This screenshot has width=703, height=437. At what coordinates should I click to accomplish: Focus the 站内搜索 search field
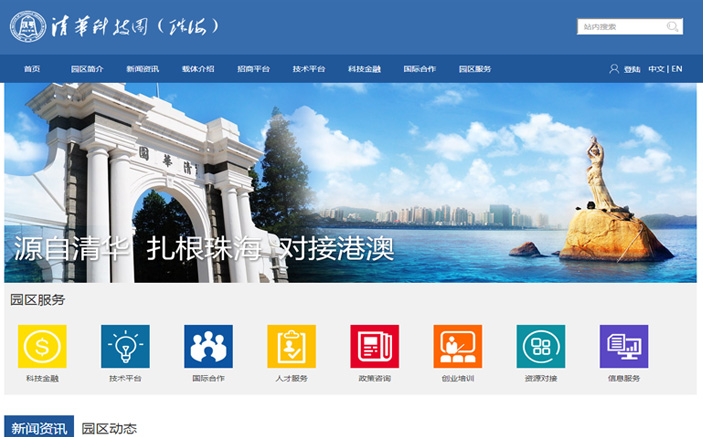click(630, 27)
